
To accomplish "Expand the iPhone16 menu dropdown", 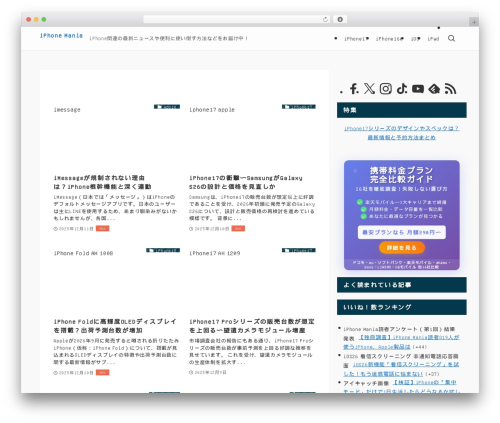I will click(390, 39).
